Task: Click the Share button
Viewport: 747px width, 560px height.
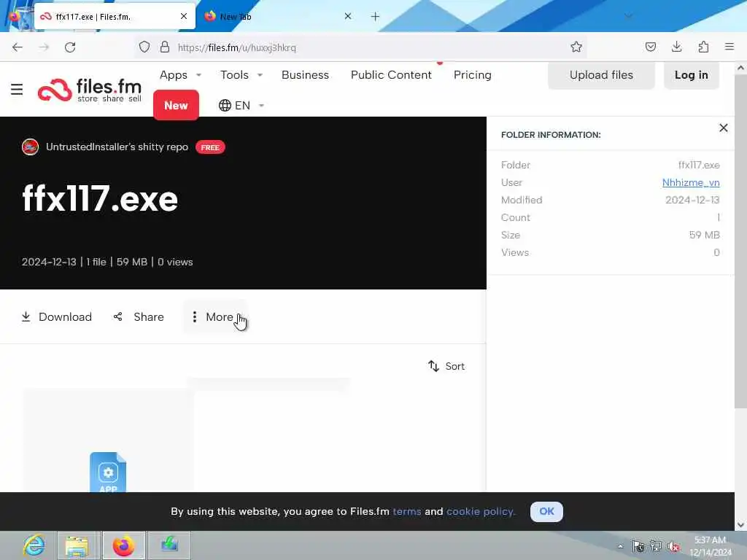Action: point(139,316)
